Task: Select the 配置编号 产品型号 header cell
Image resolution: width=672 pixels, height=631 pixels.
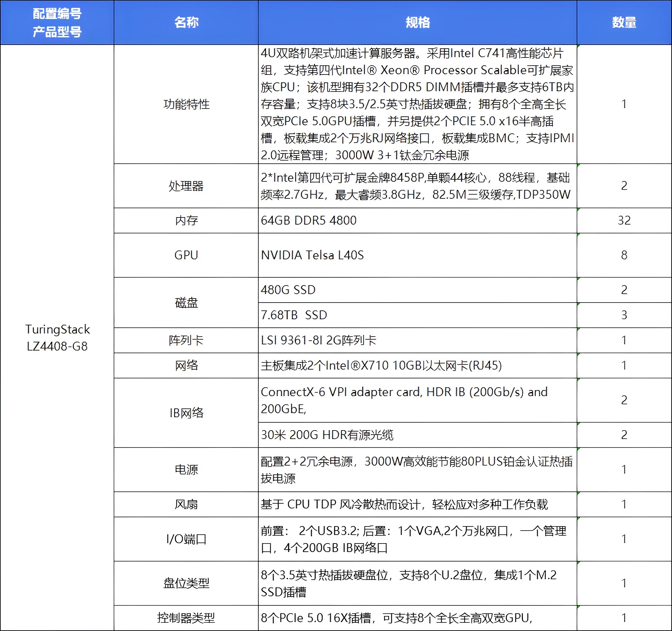Action: tap(57, 22)
